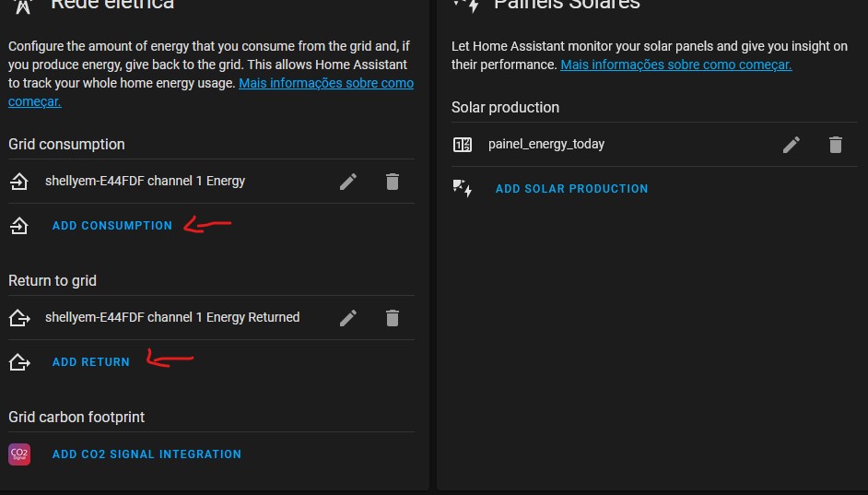Click the 'Return to grid' heading
The image size is (868, 495).
53,281
